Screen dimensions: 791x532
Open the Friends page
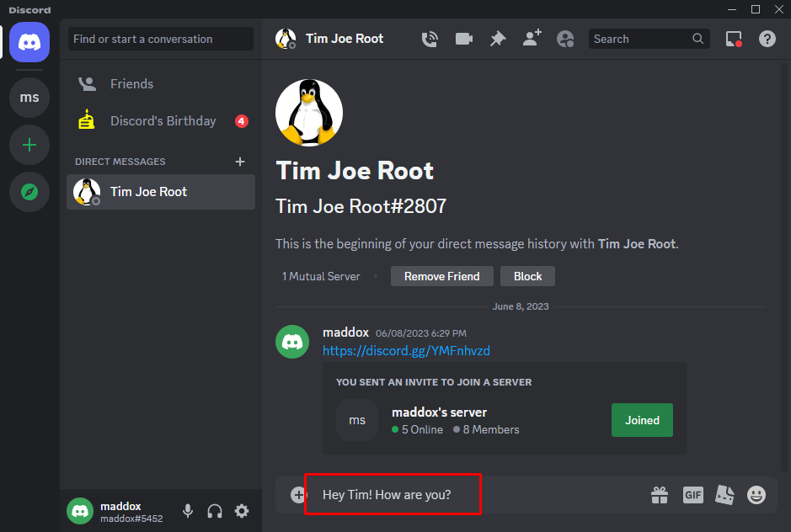tap(161, 83)
